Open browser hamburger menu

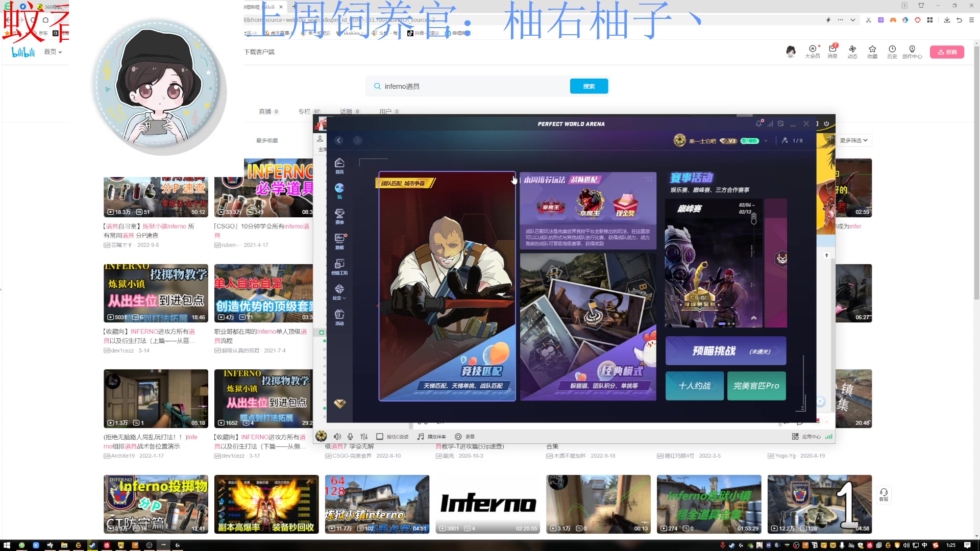pos(971,20)
